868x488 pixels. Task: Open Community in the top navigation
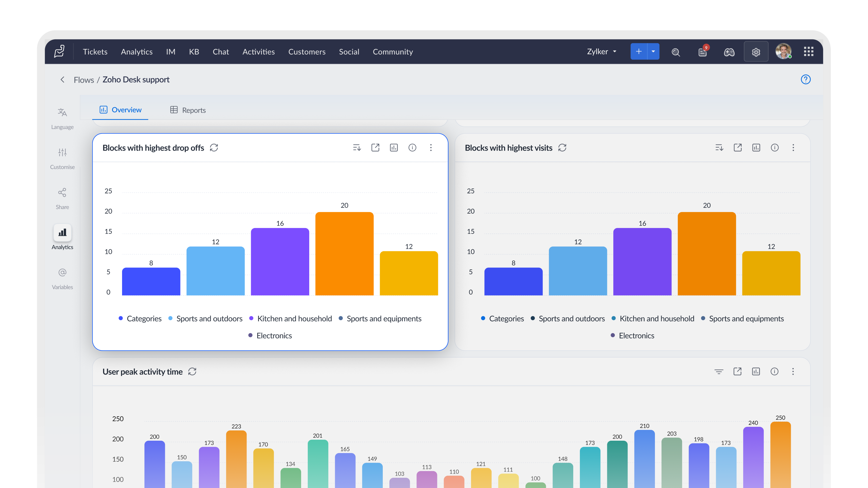pyautogui.click(x=393, y=52)
